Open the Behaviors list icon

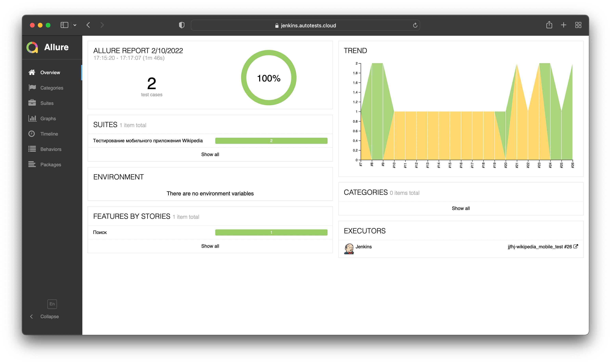point(32,149)
